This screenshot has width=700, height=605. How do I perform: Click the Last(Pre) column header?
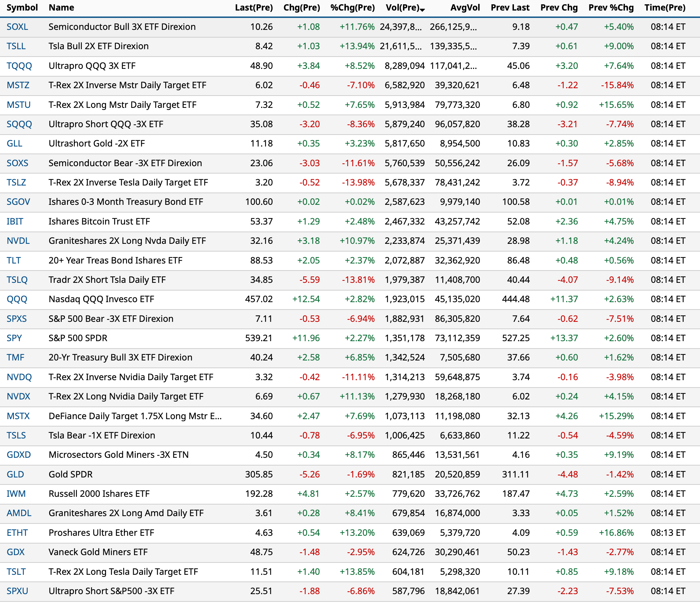253,8
